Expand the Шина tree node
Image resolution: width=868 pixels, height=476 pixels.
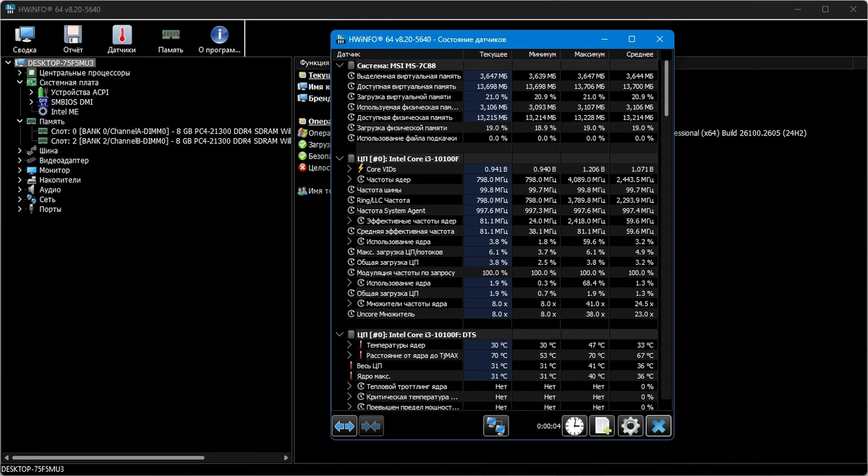click(20, 150)
